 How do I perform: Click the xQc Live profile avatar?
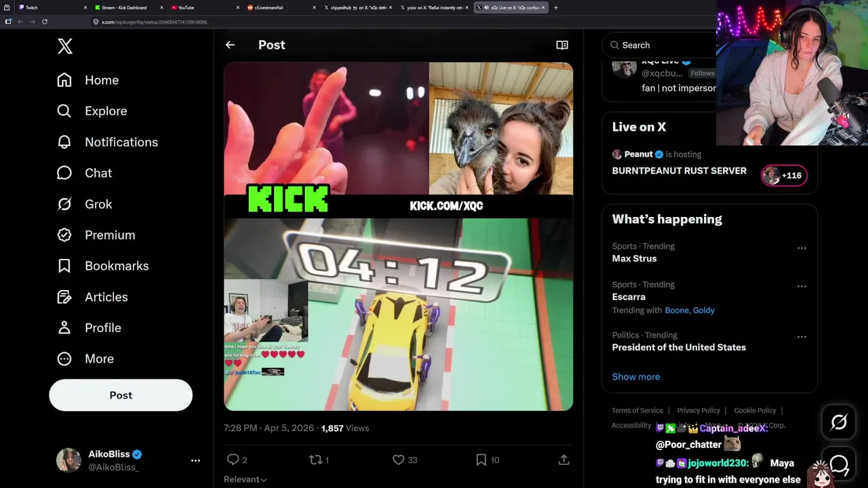[x=624, y=68]
